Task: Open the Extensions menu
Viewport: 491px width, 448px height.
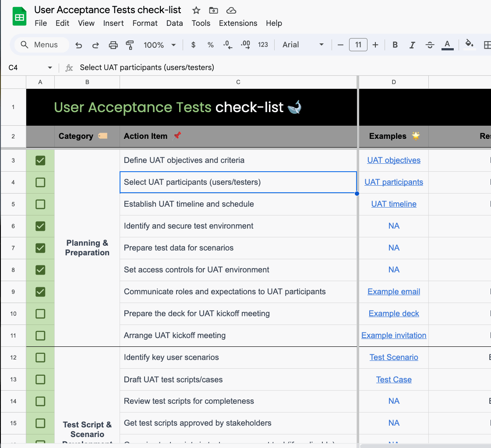Action: (x=238, y=23)
